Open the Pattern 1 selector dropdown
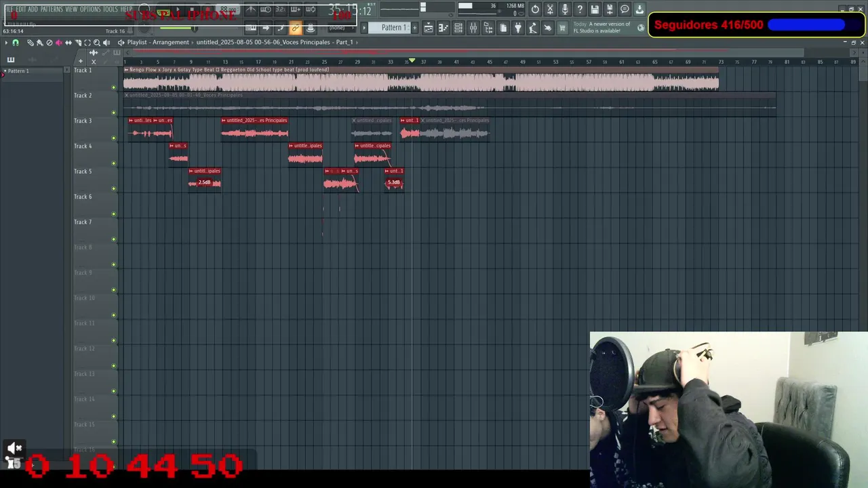 [x=395, y=28]
